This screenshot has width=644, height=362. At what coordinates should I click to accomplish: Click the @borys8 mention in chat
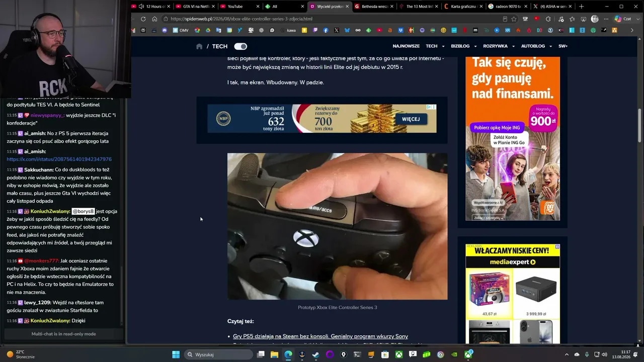coord(83,211)
